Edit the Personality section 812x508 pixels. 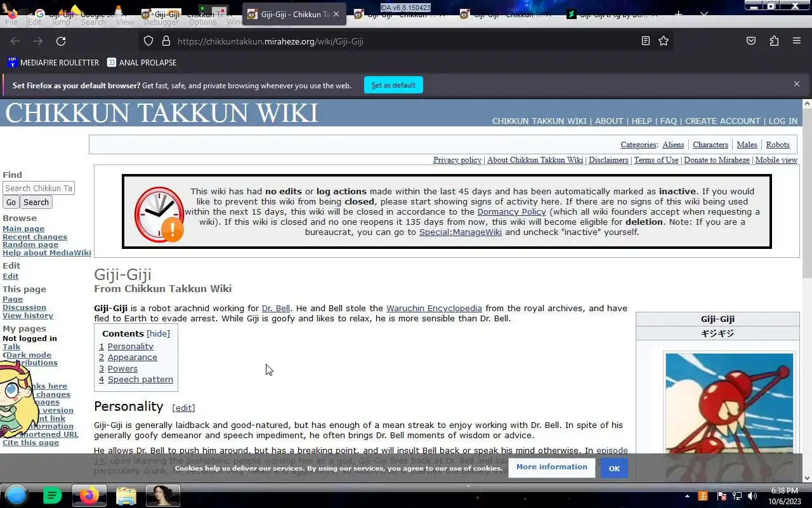(x=184, y=408)
